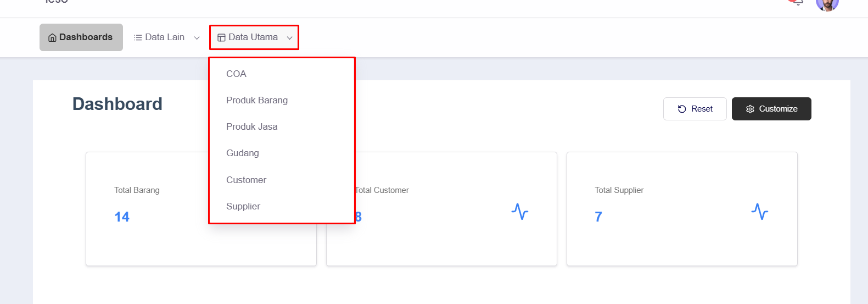Click the layout icon beside Data Utama
The height and width of the screenshot is (304, 868).
[x=221, y=38]
